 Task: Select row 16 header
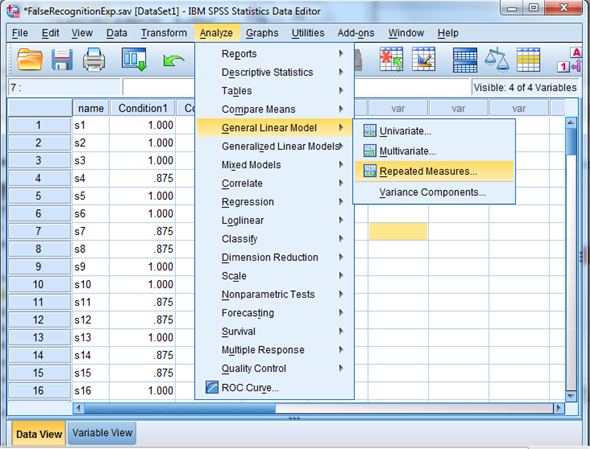point(39,391)
